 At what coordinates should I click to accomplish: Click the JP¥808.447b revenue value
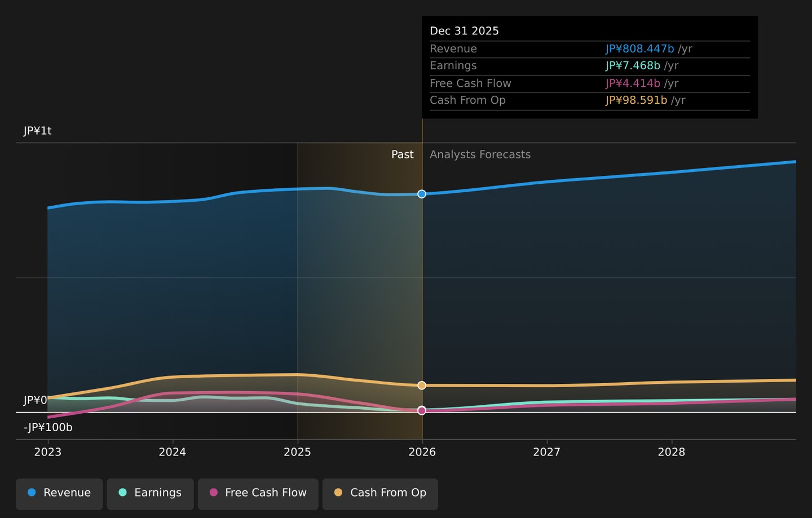click(640, 49)
